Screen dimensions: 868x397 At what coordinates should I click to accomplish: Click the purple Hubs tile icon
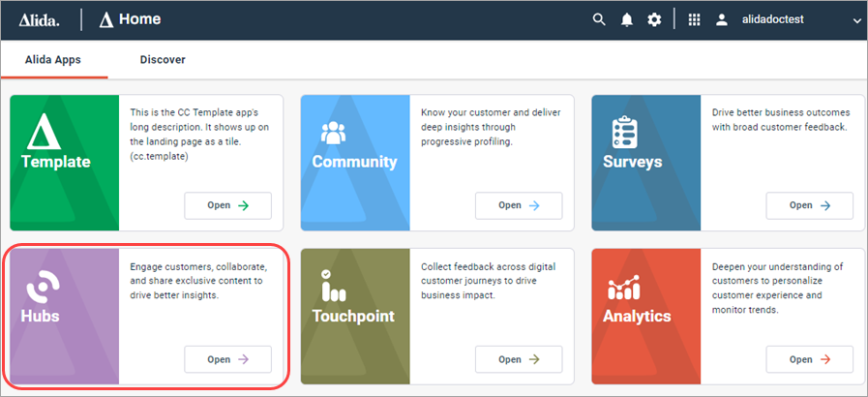click(x=43, y=288)
